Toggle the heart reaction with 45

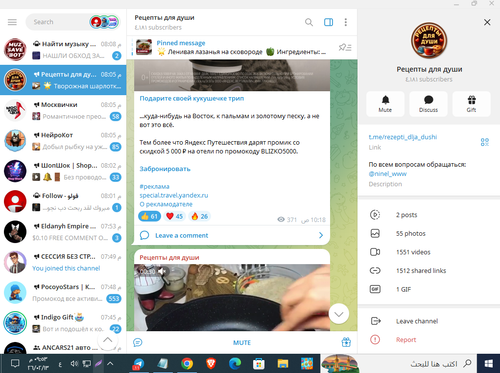coord(175,216)
